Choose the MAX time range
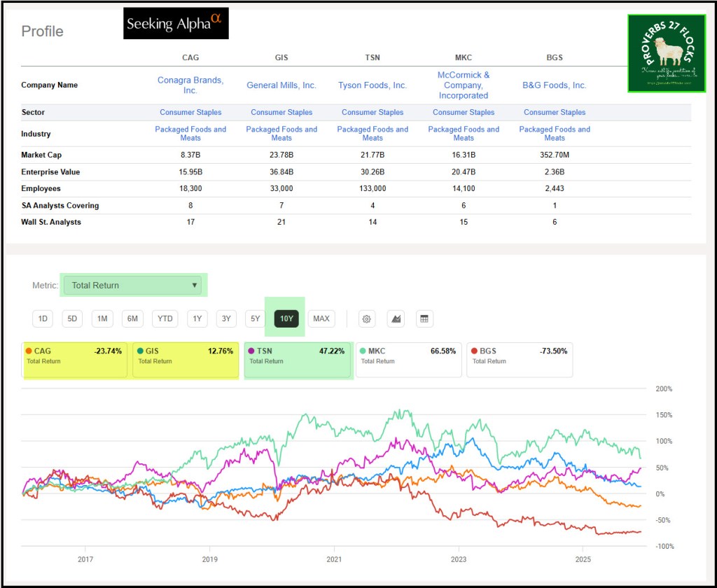717x588 pixels. pos(321,318)
